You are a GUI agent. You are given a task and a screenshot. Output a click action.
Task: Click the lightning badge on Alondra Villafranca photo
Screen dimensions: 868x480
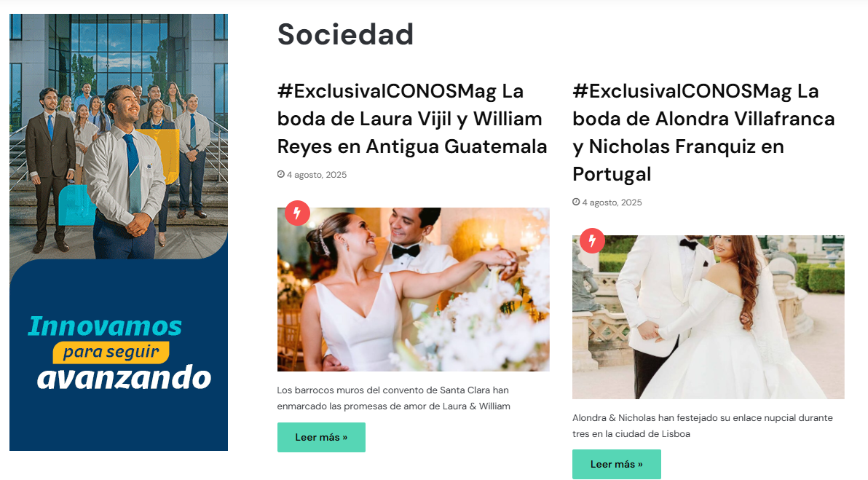[x=592, y=241]
